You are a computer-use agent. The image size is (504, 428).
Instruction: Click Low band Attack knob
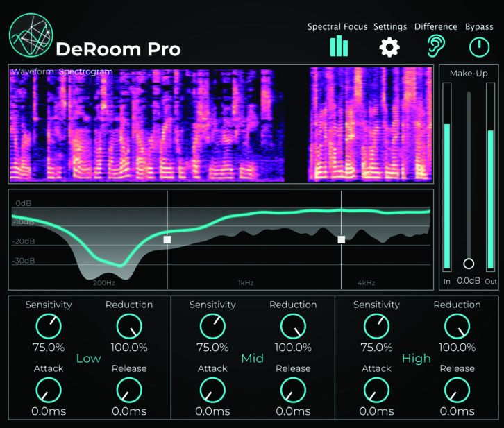(49, 390)
